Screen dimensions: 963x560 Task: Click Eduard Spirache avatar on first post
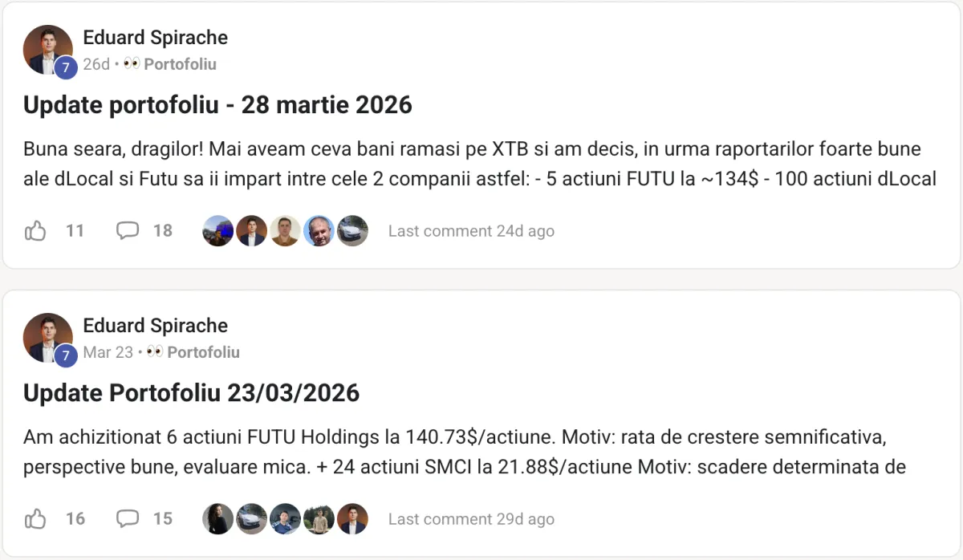click(48, 50)
